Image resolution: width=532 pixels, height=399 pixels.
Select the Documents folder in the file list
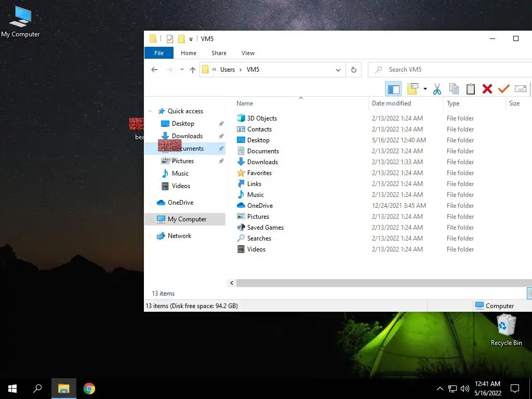pos(262,151)
